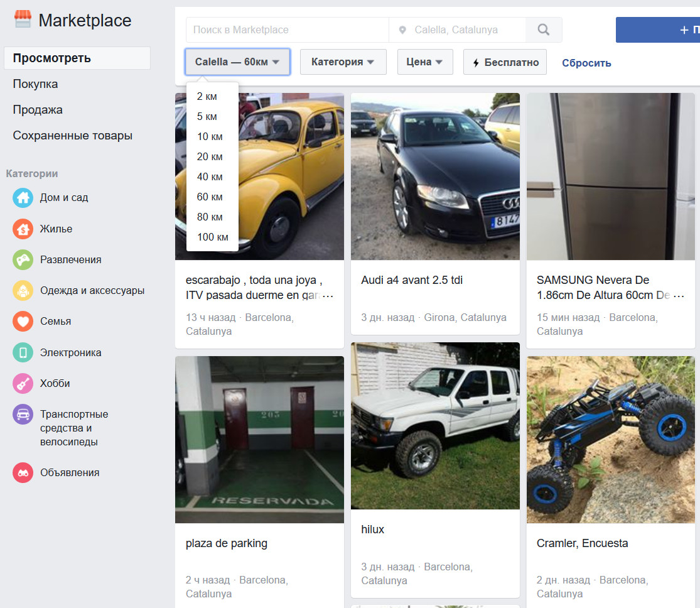Toggle the Бесплатно free items filter
700x608 pixels.
point(505,62)
